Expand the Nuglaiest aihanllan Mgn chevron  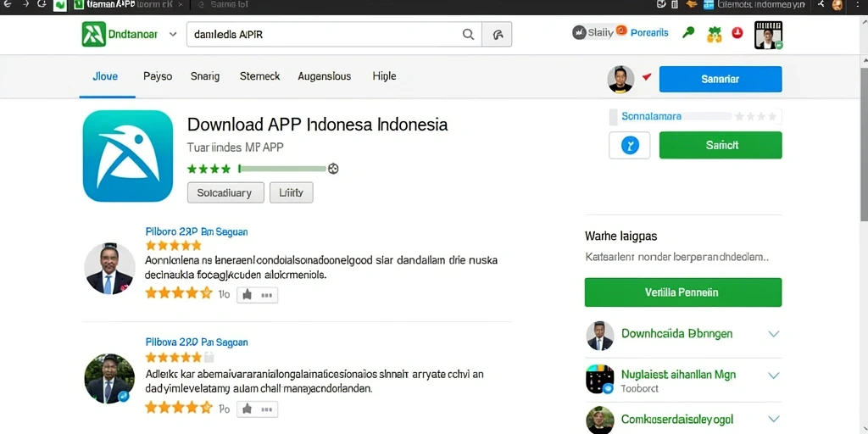click(x=774, y=376)
